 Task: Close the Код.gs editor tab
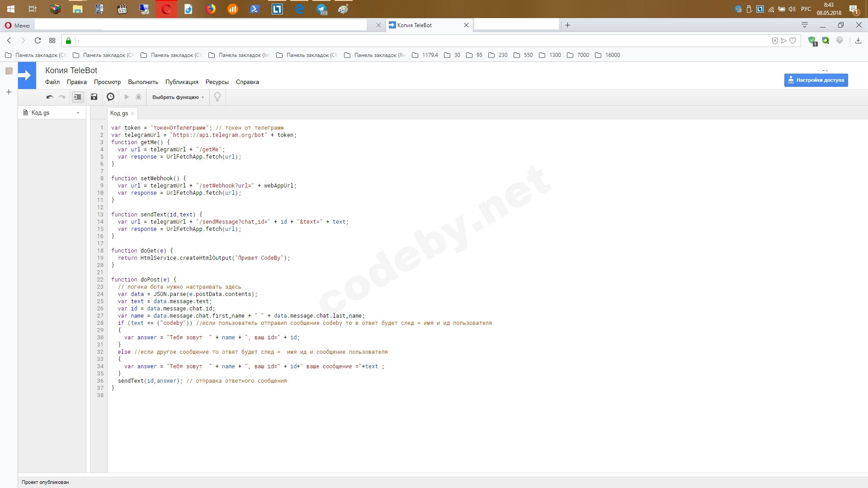click(x=132, y=113)
